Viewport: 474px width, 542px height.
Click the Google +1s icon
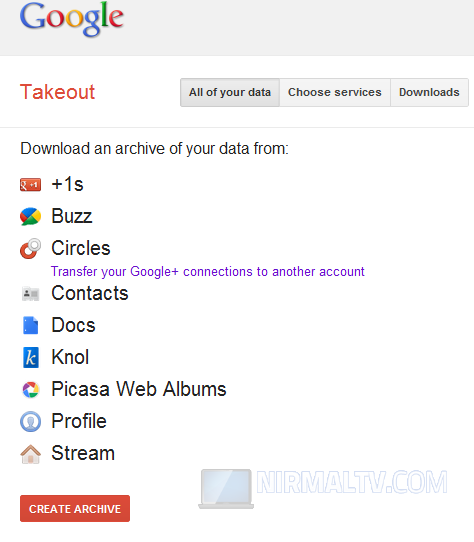pos(30,185)
